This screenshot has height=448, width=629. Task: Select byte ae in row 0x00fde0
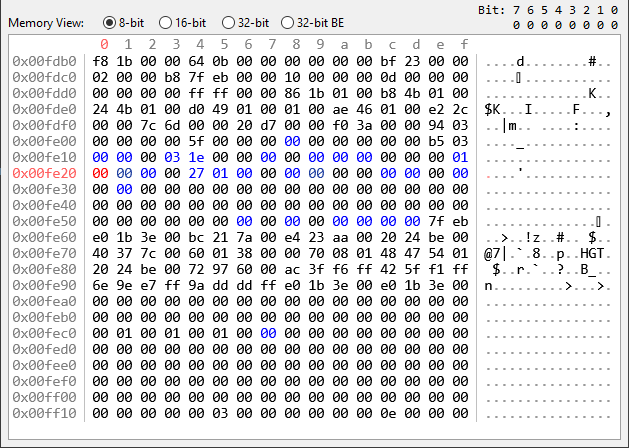click(x=340, y=109)
